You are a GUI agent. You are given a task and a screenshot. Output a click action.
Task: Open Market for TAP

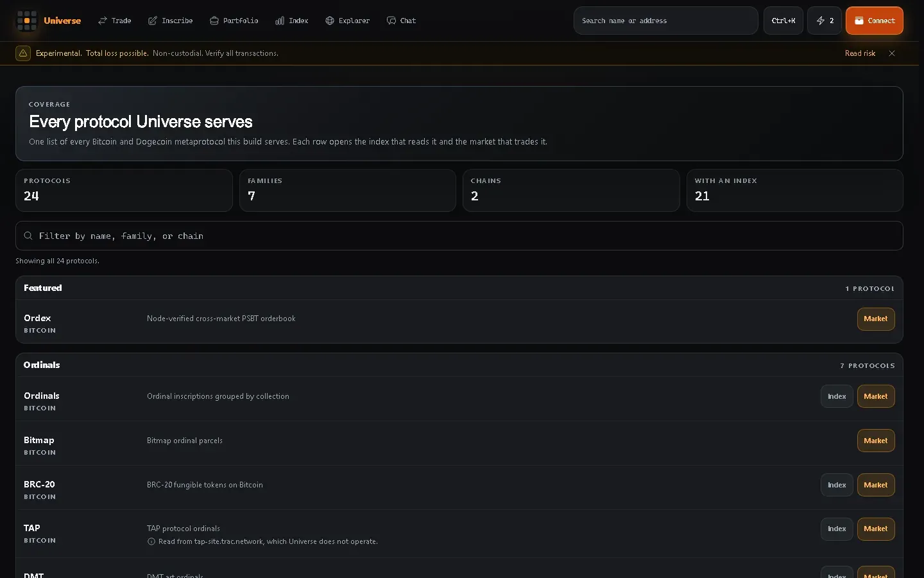876,529
